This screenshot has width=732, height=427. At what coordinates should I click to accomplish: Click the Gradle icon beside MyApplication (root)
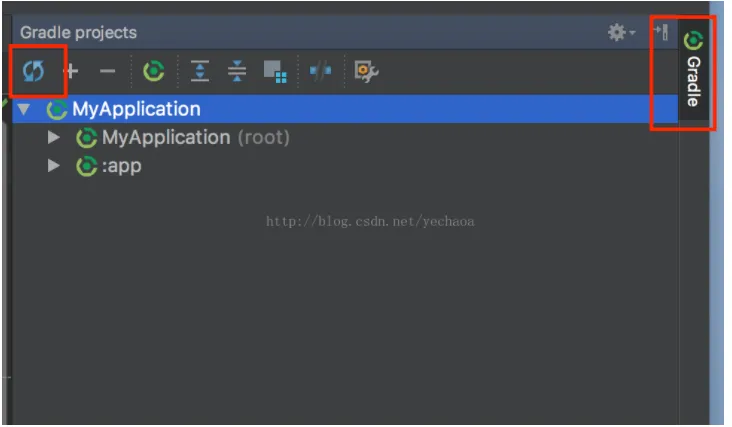pos(86,138)
